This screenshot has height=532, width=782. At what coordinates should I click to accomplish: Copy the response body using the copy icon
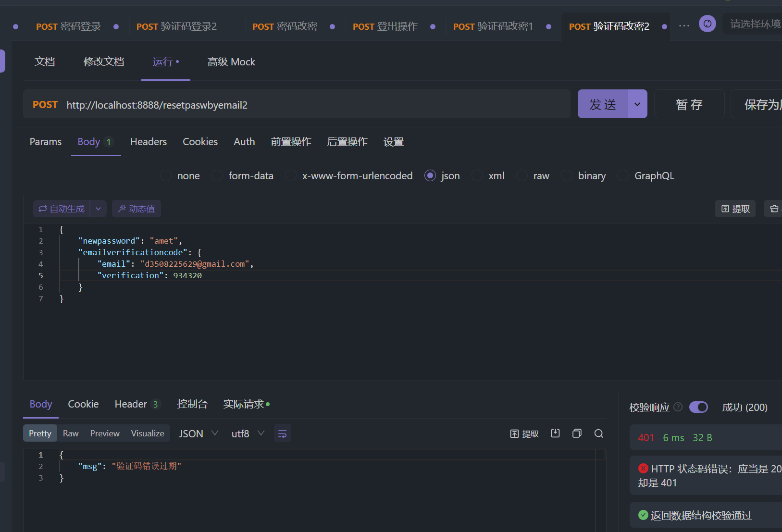577,433
